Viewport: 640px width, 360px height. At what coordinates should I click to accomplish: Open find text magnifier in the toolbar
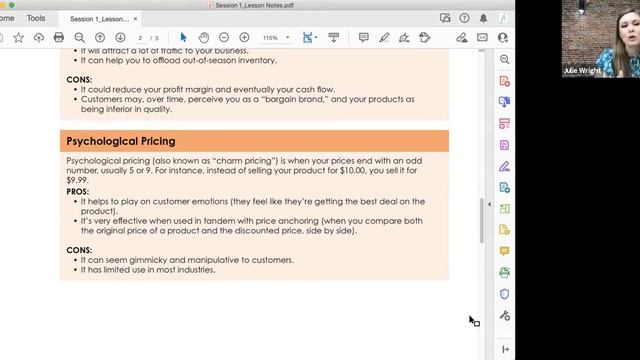coord(80,38)
